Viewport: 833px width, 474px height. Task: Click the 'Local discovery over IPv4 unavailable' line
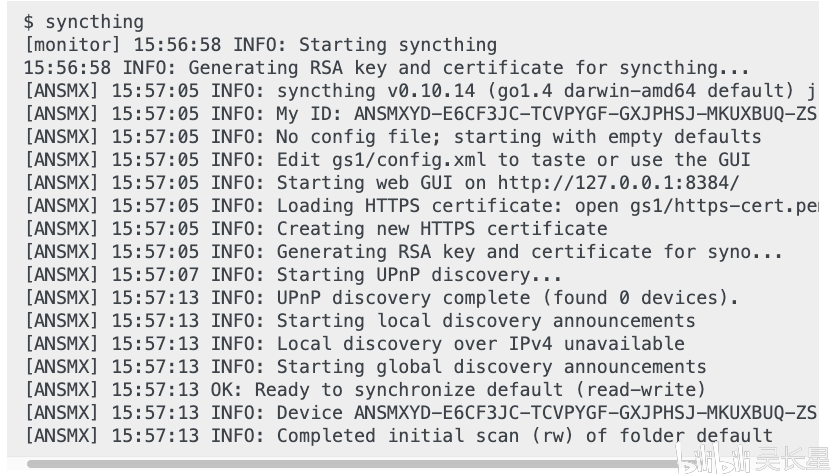pyautogui.click(x=354, y=344)
